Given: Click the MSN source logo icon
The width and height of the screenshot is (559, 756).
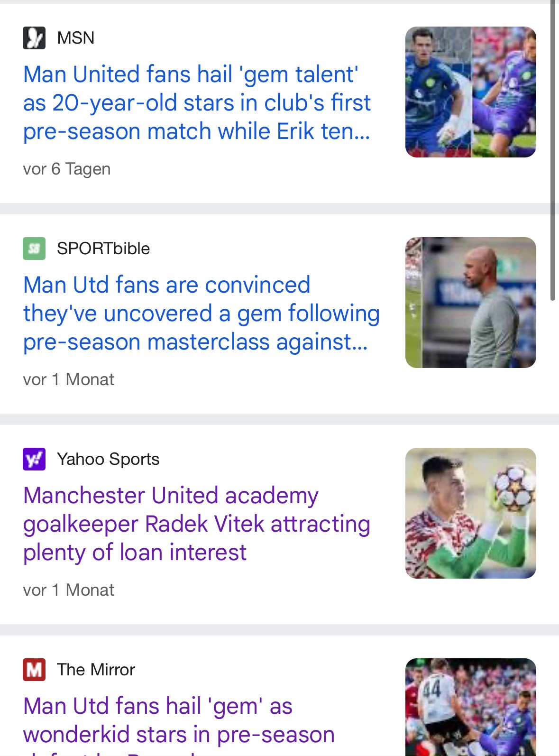Looking at the screenshot, I should click(x=34, y=38).
